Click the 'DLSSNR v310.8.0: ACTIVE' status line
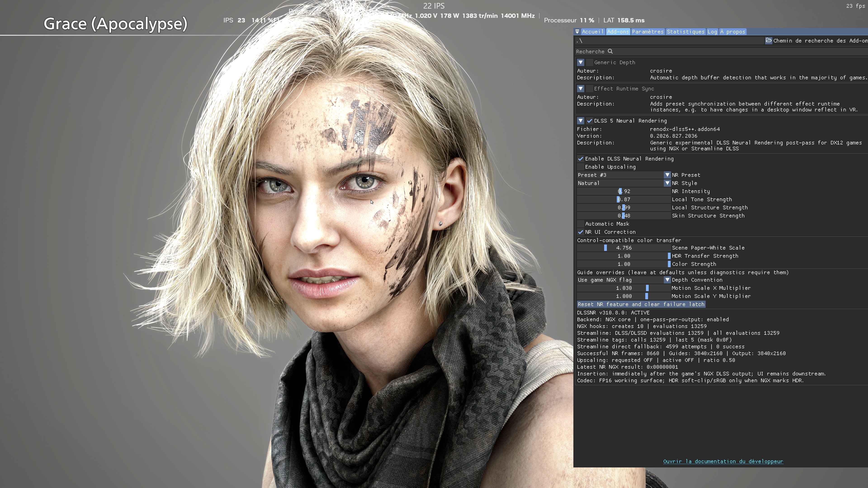The width and height of the screenshot is (868, 488). pos(613,313)
